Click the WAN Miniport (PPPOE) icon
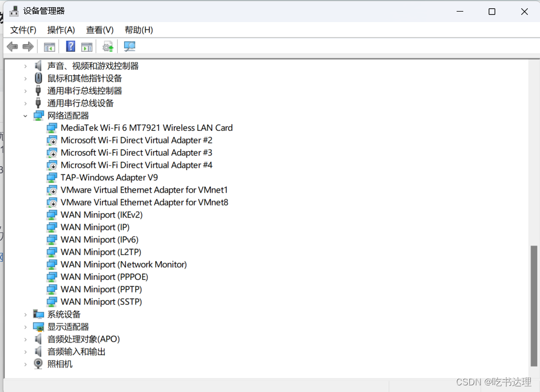Screen dimensions: 540x392 pos(52,277)
